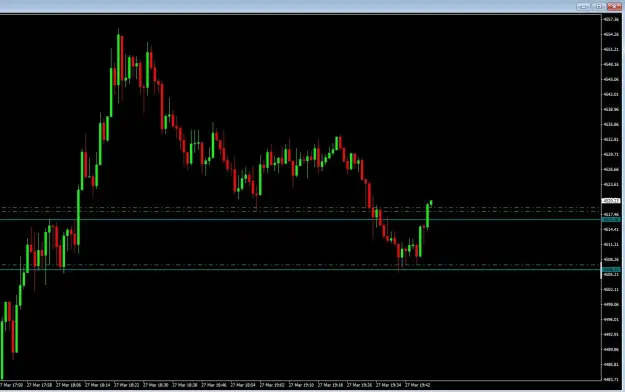Click the 4492.91 price label
625x392 pixels.
(611, 335)
